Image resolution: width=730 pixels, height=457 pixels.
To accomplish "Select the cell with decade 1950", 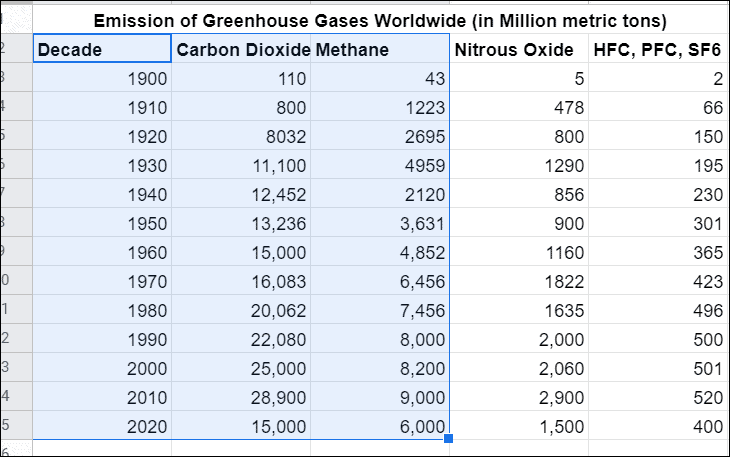I will 102,222.
